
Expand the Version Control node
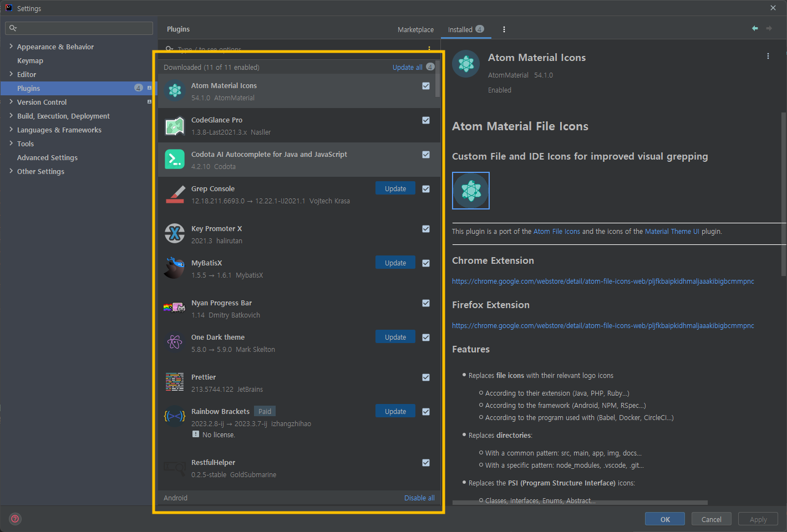[x=11, y=102]
